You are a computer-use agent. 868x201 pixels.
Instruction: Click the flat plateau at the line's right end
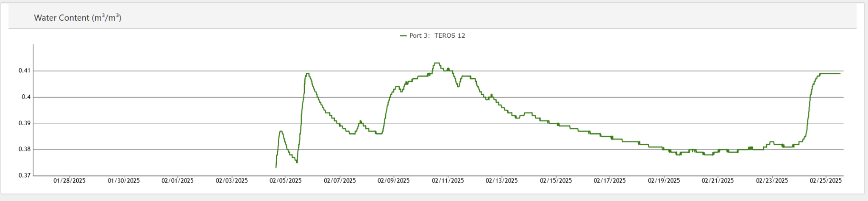[x=831, y=74]
